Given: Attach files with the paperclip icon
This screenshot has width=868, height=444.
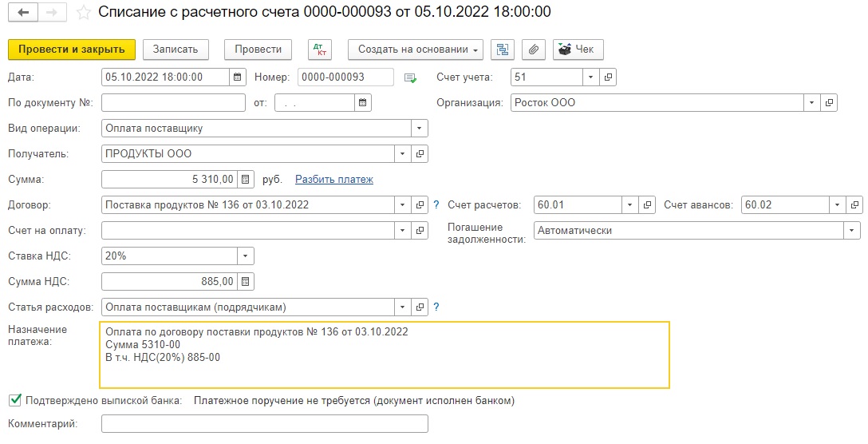Looking at the screenshot, I should 533,50.
